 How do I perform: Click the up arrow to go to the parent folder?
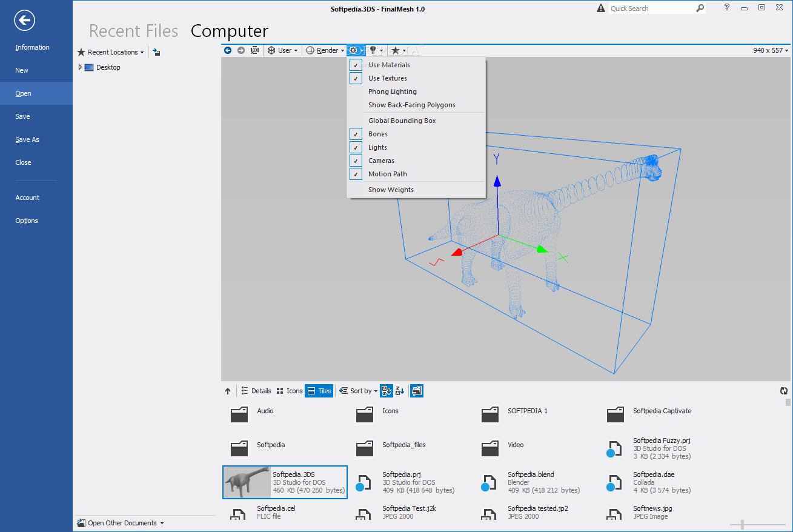click(228, 391)
